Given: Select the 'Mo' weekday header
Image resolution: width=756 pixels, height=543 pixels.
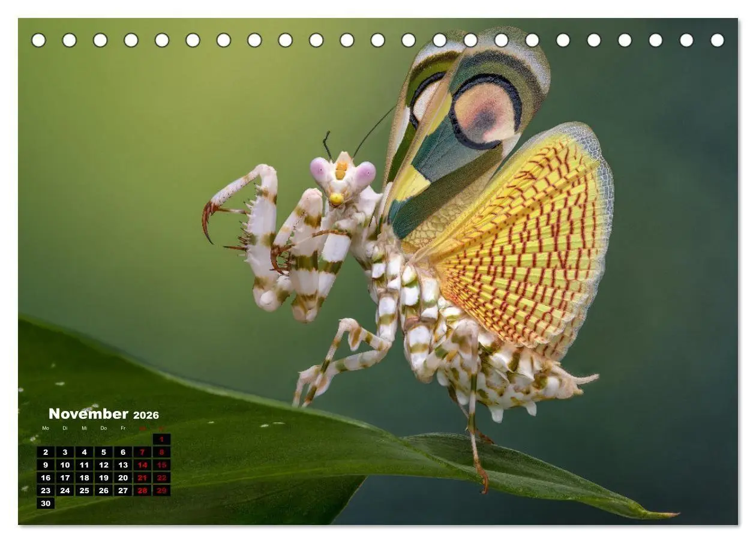Looking at the screenshot, I should click(x=46, y=428).
